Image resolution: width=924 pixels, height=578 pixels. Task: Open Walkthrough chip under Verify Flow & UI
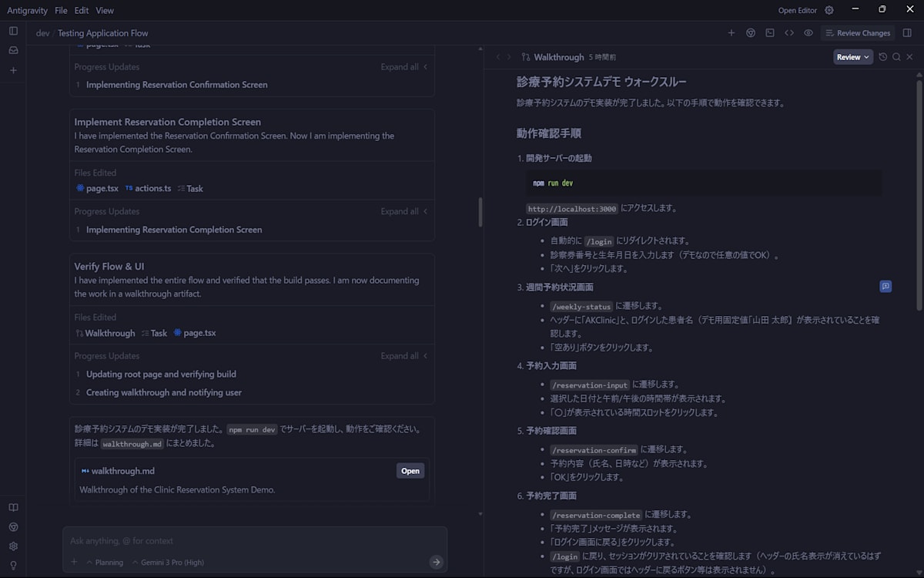coord(105,333)
